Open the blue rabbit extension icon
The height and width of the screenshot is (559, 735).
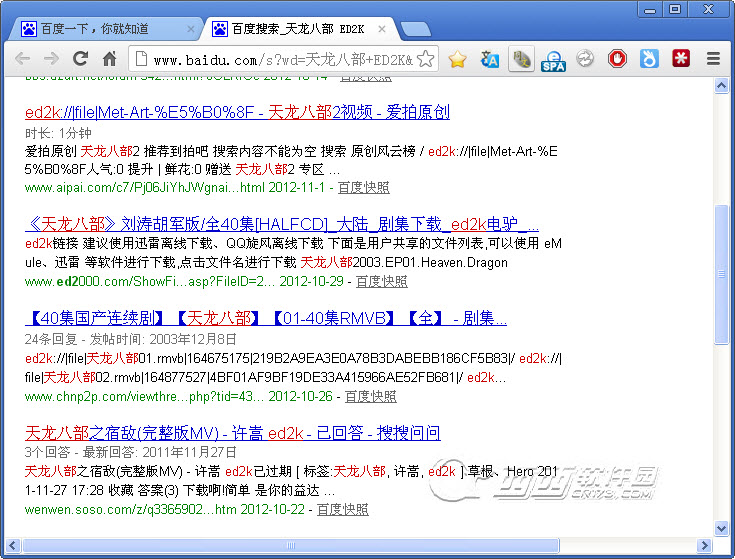(x=649, y=59)
